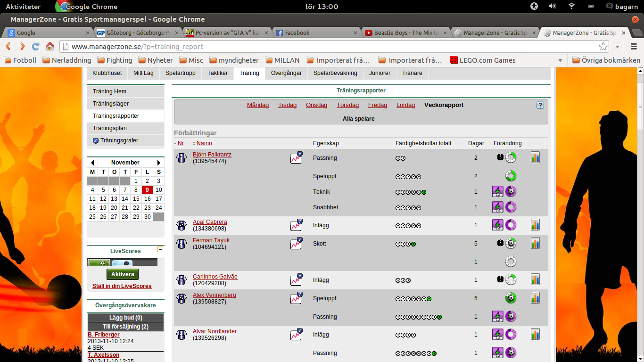Select November 15 in the calendar
The image size is (644, 362).
(136, 199)
